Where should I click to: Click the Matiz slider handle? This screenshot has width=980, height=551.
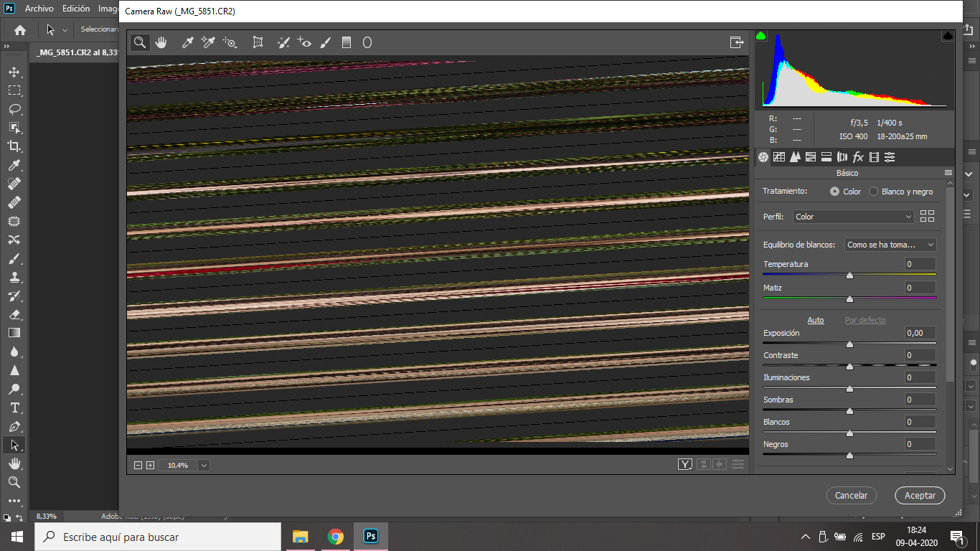(x=849, y=298)
